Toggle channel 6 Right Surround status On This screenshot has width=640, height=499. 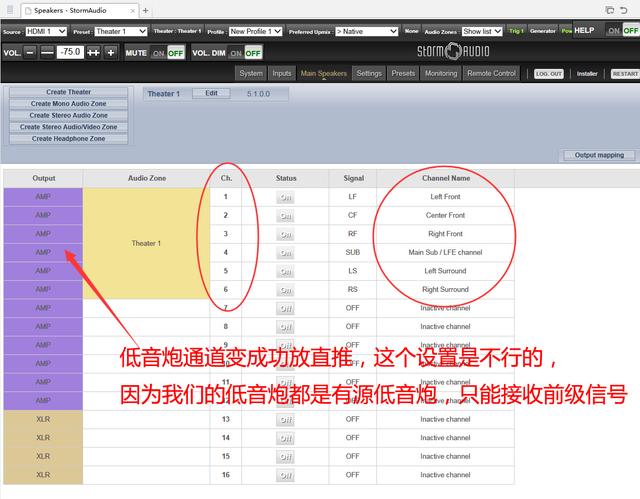285,290
